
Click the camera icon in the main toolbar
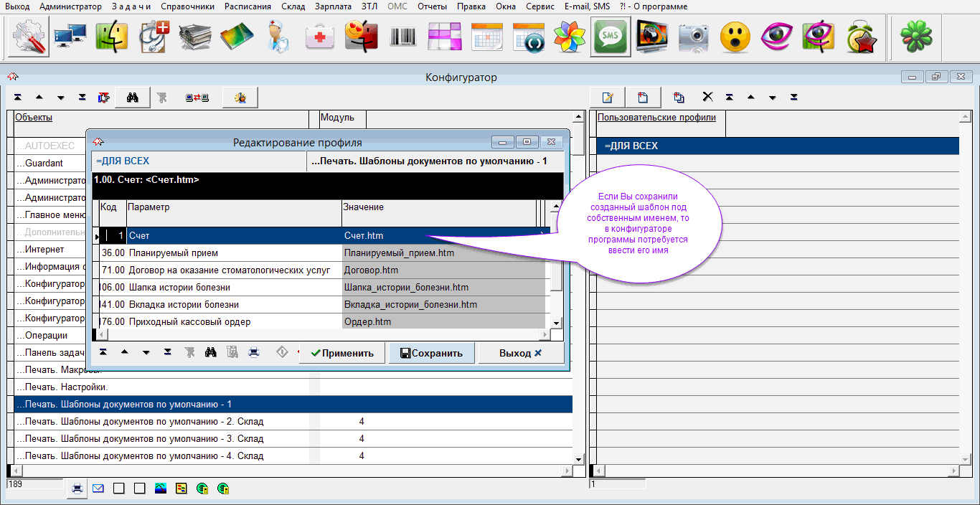point(693,37)
